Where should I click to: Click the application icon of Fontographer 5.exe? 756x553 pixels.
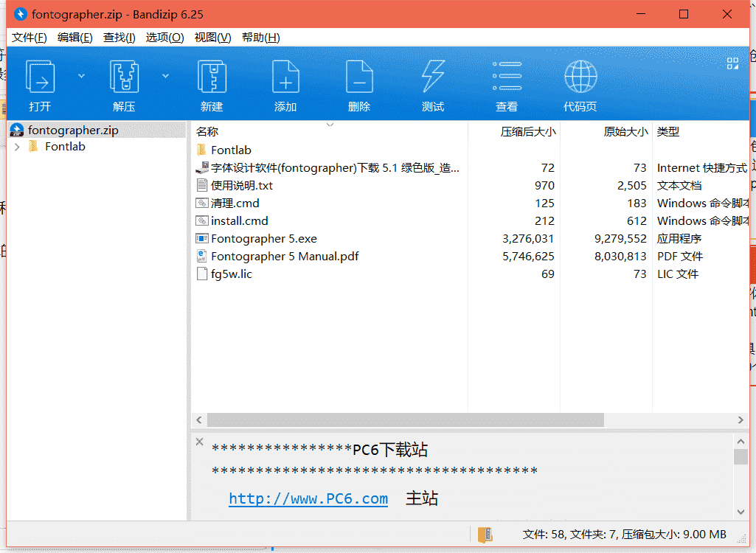coord(202,238)
